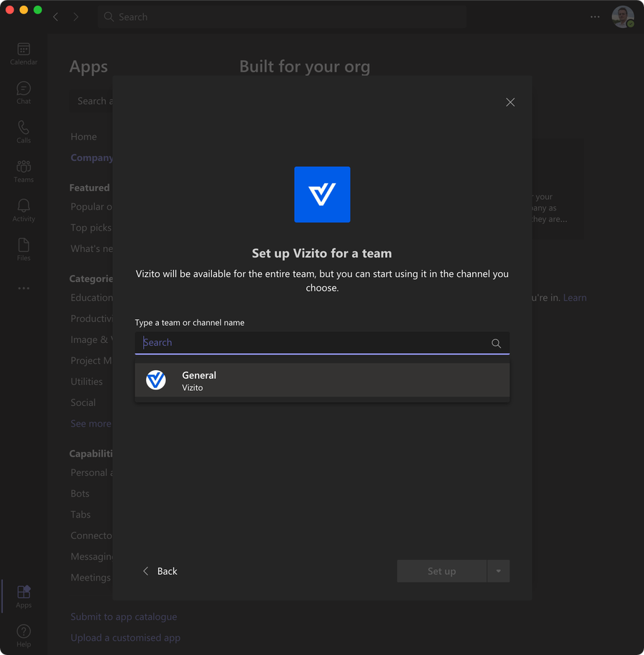Image resolution: width=644 pixels, height=655 pixels.
Task: Open Activity notifications bell
Action: 24,210
